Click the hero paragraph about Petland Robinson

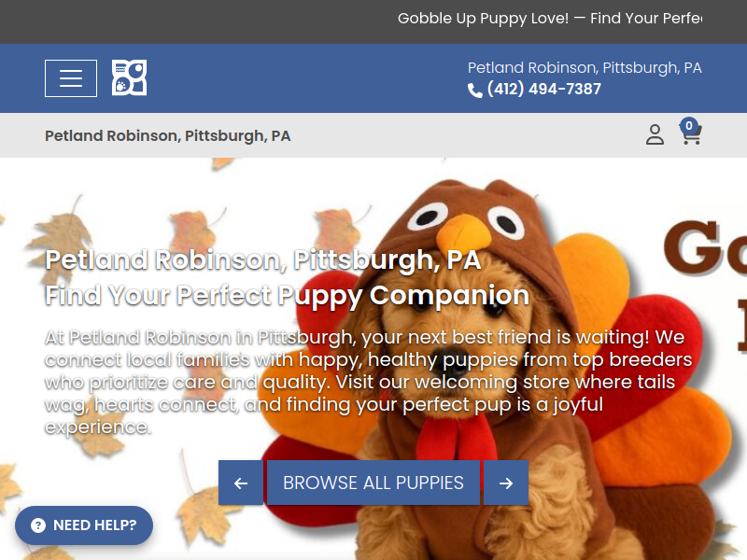368,382
